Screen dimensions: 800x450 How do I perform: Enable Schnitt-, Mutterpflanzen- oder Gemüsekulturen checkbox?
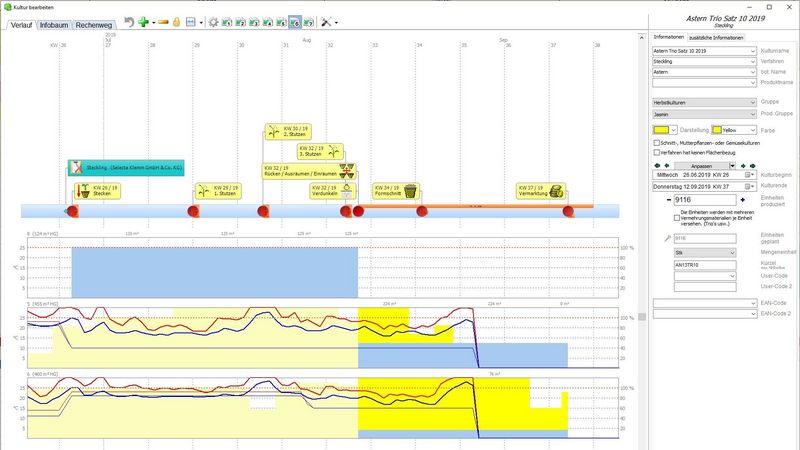[x=656, y=143]
